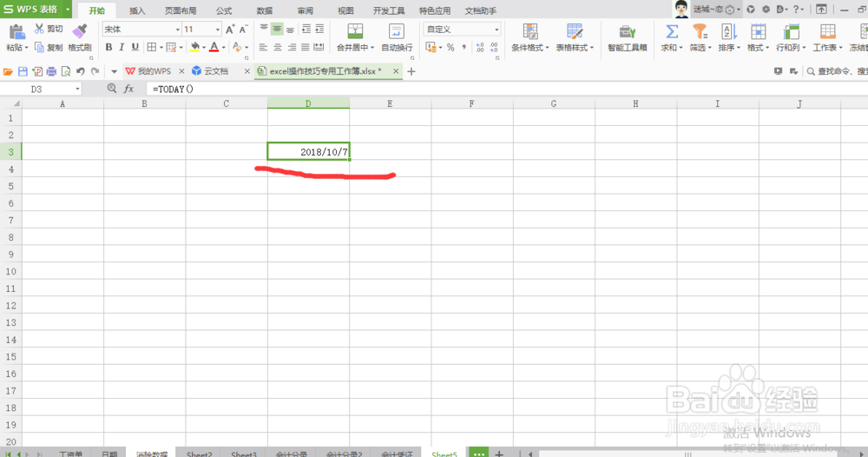This screenshot has width=868, height=457.
Task: Click the clear formatting eraser icon
Action: 238,48
